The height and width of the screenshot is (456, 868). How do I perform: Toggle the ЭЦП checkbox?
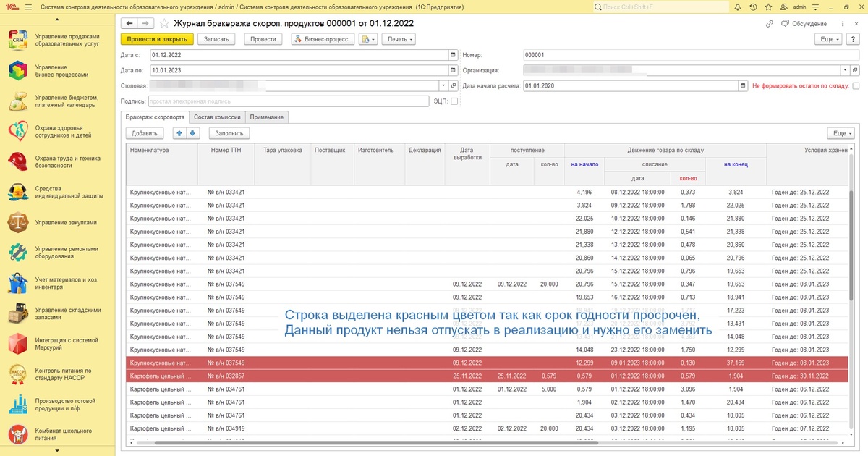click(454, 101)
